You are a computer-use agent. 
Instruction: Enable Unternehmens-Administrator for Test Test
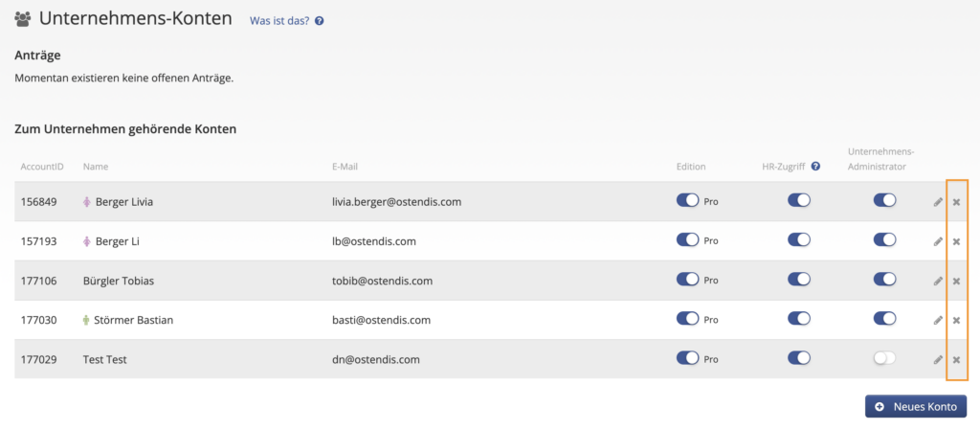pos(884,358)
